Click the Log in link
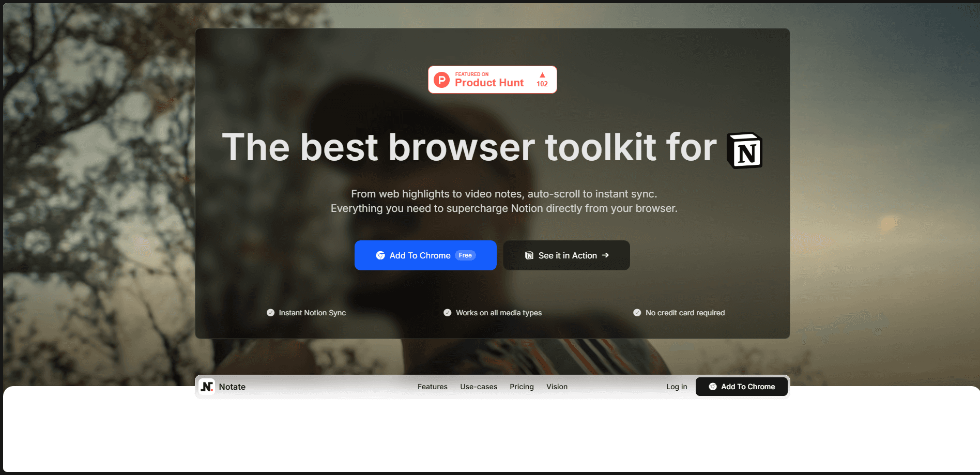This screenshot has height=475, width=980. click(677, 387)
